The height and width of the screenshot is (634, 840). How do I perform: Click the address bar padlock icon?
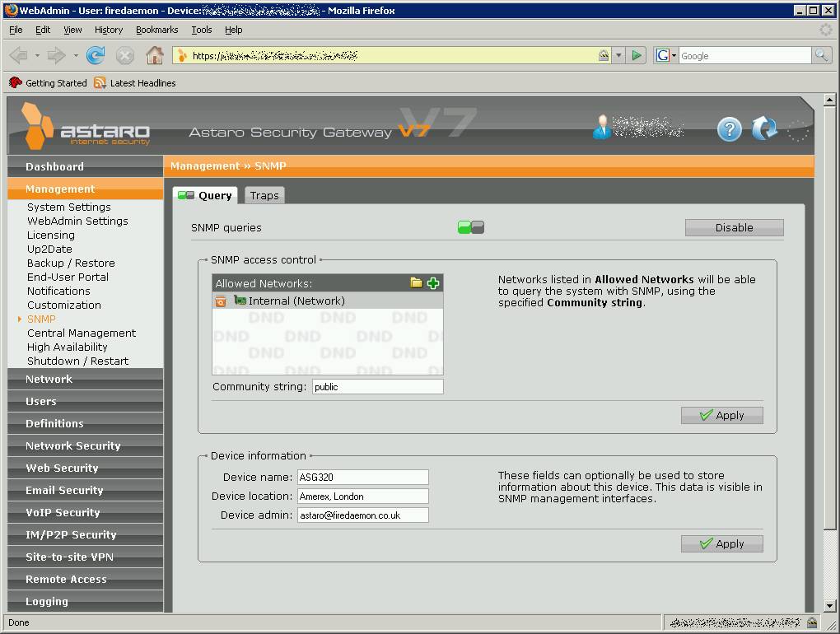604,55
